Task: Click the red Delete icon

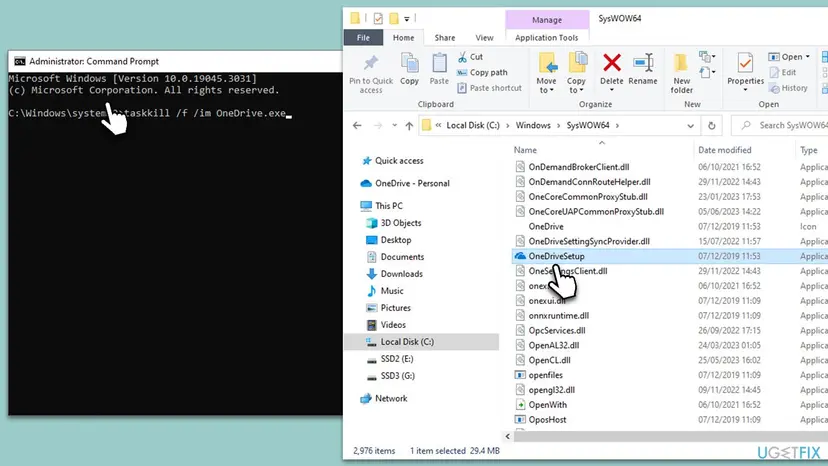Action: click(611, 63)
